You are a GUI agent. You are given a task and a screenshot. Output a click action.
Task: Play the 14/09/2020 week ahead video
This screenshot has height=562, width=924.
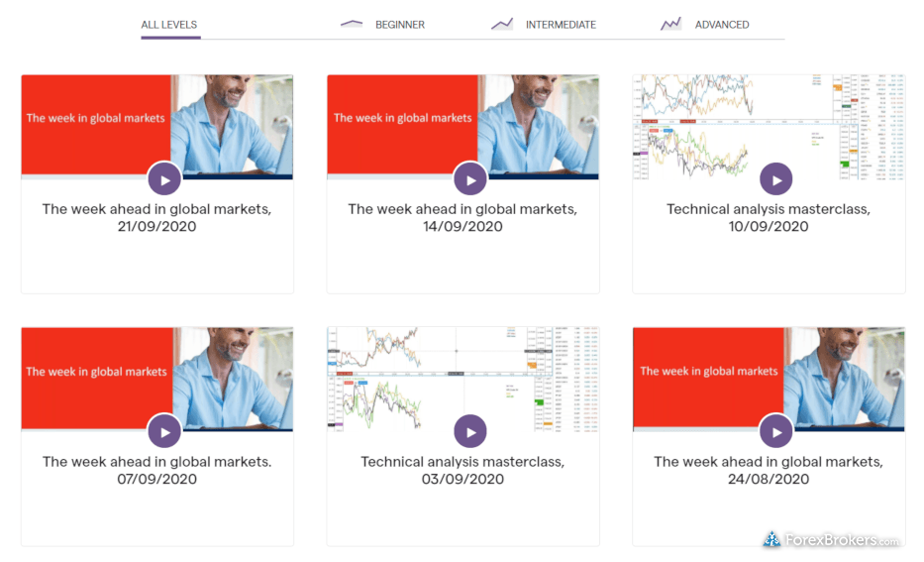470,179
